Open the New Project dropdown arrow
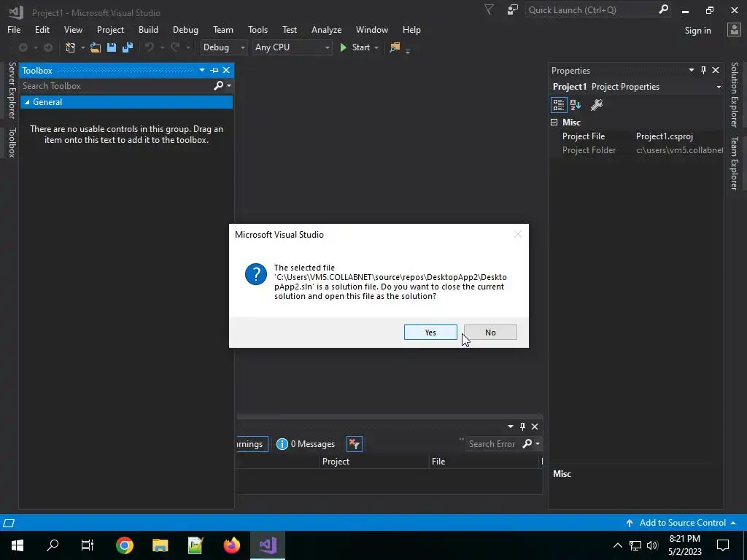Image resolution: width=747 pixels, height=560 pixels. click(x=82, y=47)
